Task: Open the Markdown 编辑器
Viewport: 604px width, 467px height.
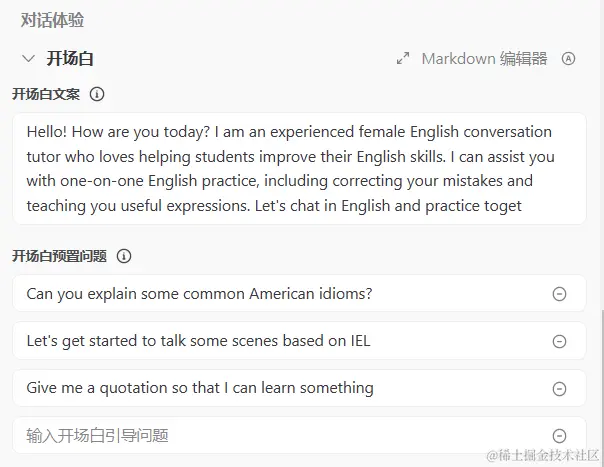Action: (x=484, y=59)
